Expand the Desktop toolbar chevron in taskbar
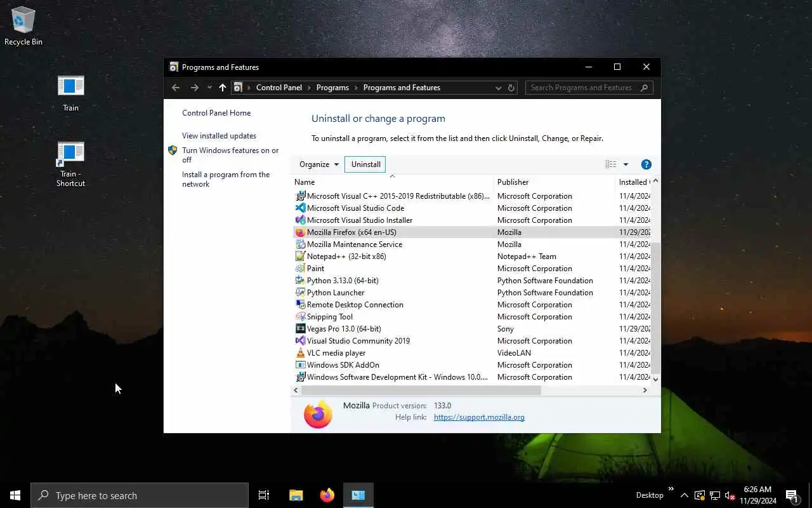812x508 pixels. 671,489
